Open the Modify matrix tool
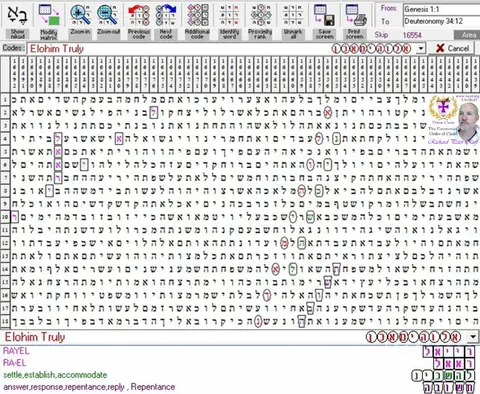This screenshot has width=480, height=394. (49, 21)
